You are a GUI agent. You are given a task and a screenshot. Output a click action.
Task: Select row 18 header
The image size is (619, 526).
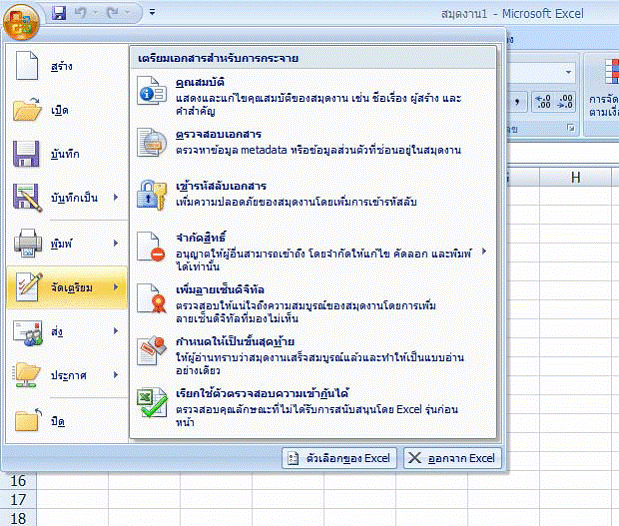point(18,518)
